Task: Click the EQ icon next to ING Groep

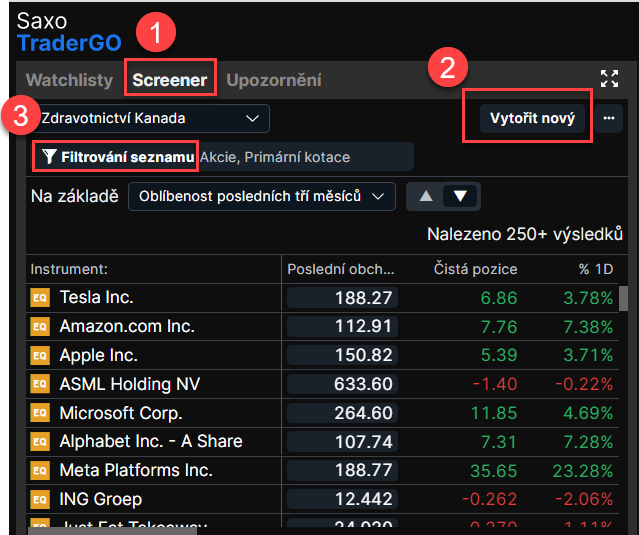Action: click(x=40, y=499)
